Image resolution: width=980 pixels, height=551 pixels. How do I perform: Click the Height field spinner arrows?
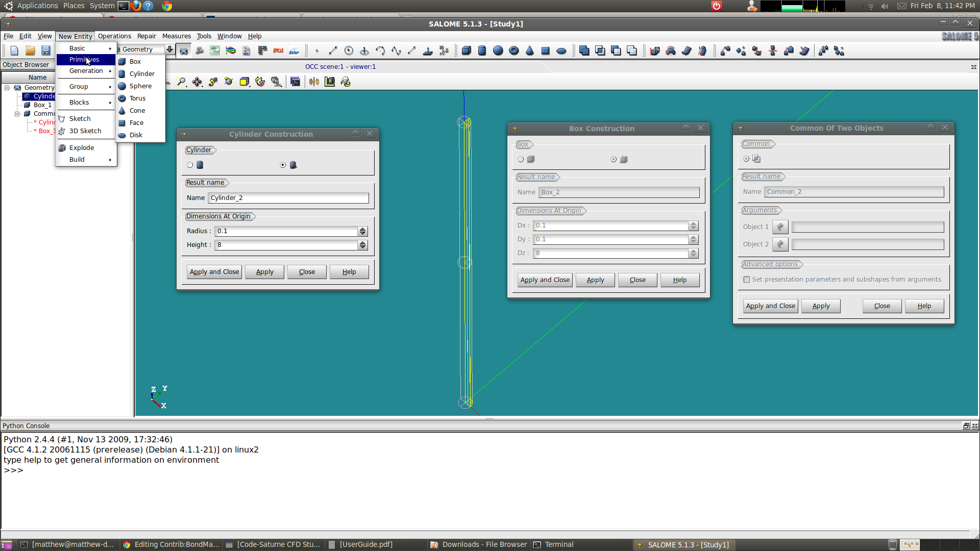[x=362, y=245]
